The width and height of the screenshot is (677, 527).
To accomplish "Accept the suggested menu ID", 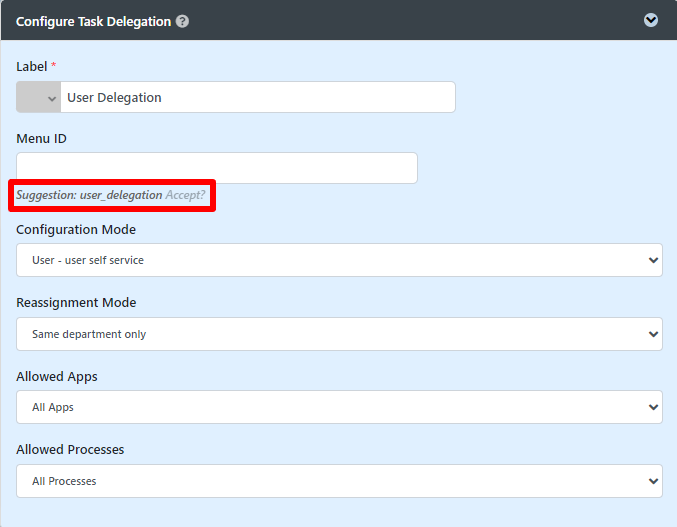I will [186, 195].
